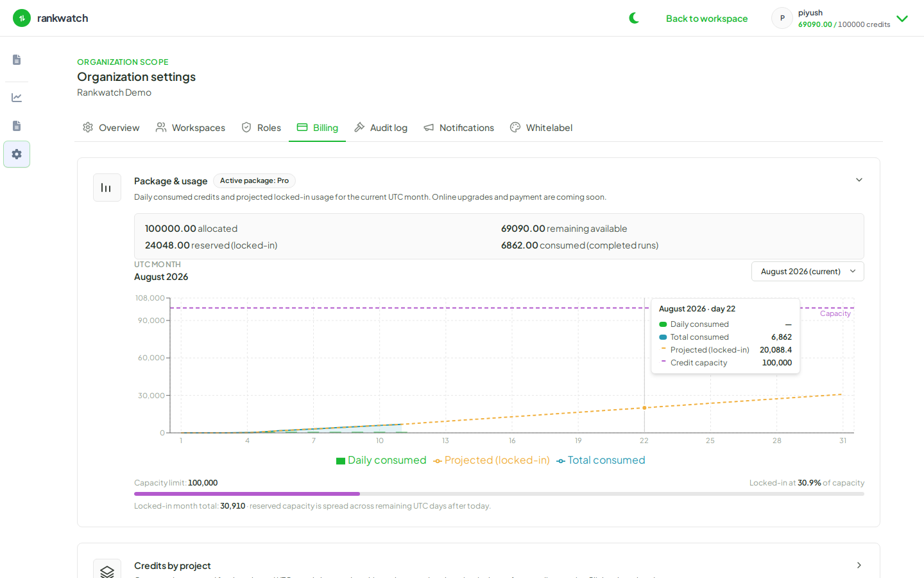Open the first document icon in sidebar
Image resolution: width=924 pixels, height=578 pixels.
17,60
